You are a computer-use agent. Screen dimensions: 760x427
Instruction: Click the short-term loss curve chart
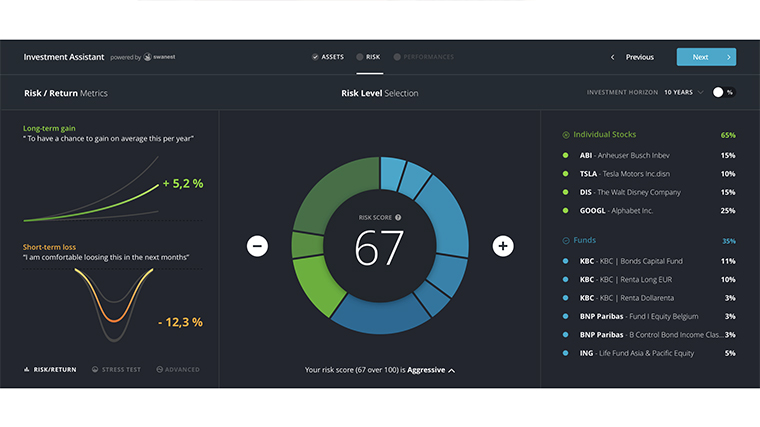[x=114, y=304]
